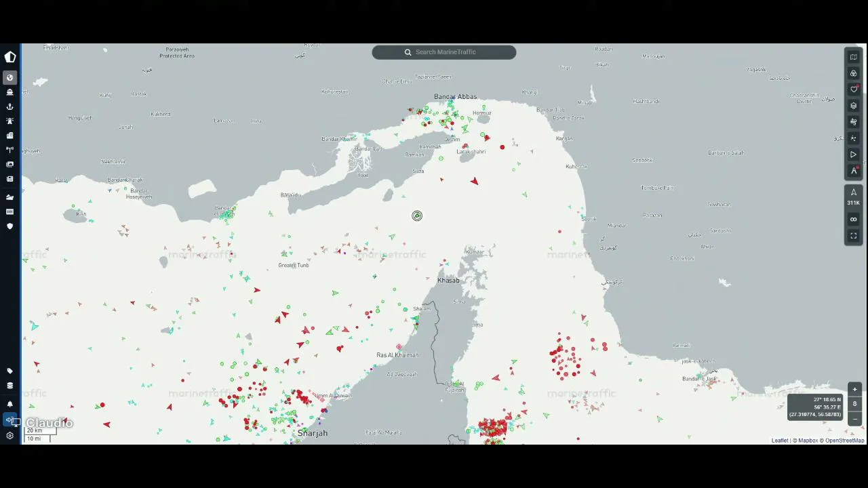Click the Khasab map label
Screen dimensions: 868x488
click(448, 281)
